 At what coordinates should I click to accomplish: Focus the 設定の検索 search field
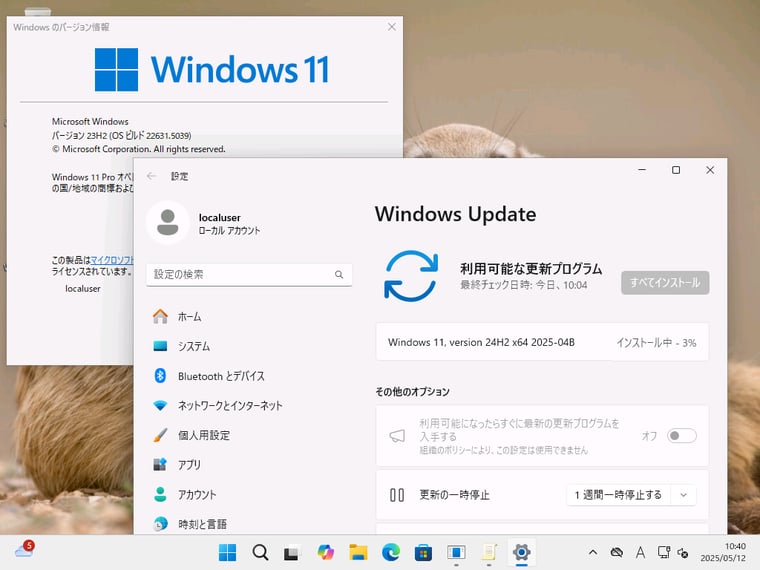click(249, 275)
